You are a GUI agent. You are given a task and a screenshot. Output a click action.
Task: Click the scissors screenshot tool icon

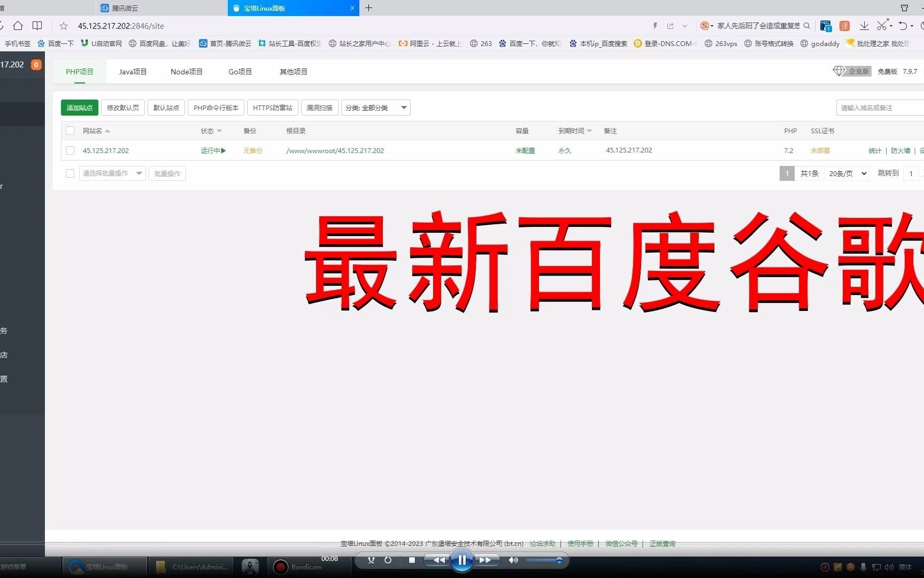pyautogui.click(x=882, y=26)
